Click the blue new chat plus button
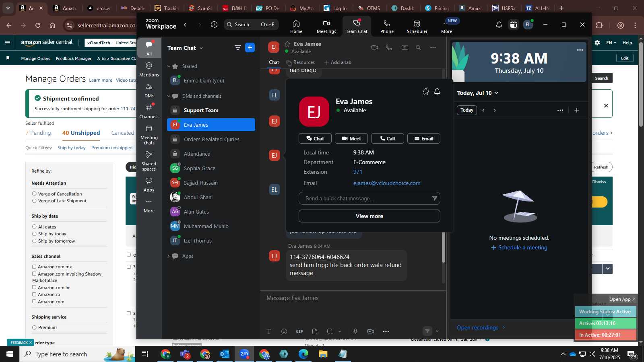 point(250,48)
